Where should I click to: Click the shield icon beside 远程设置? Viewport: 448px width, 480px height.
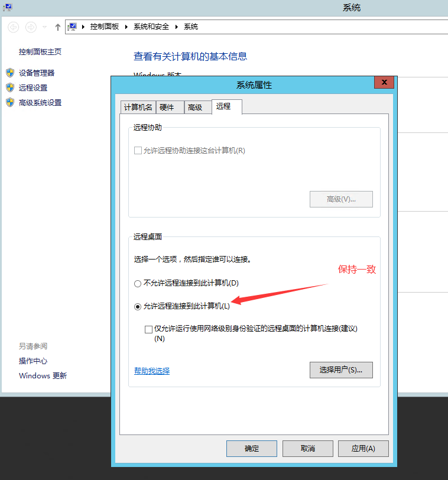click(10, 87)
